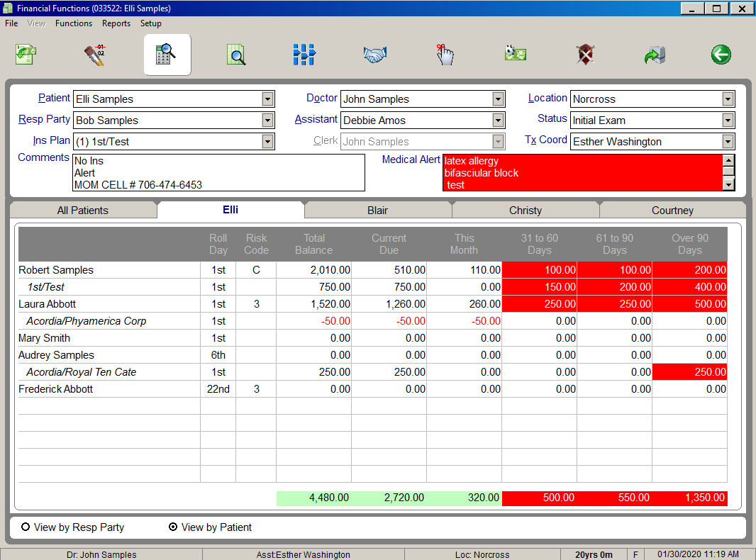Open the Tx Coord dropdown

click(728, 142)
